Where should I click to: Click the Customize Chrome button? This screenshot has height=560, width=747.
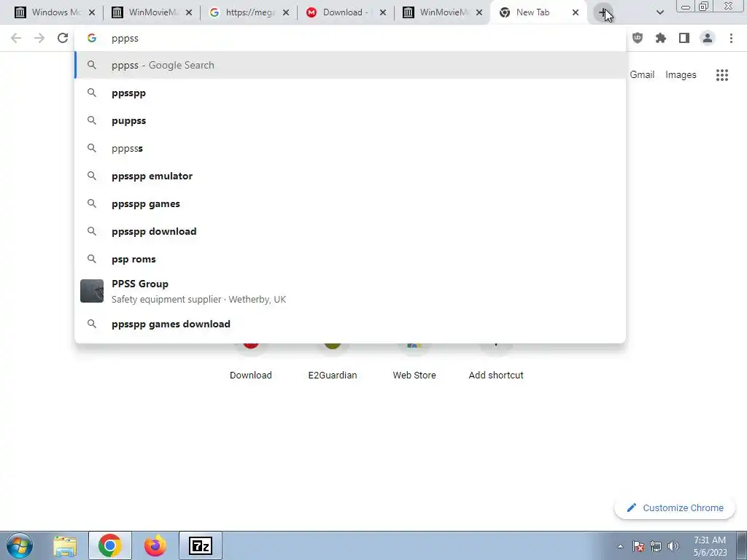(x=676, y=507)
